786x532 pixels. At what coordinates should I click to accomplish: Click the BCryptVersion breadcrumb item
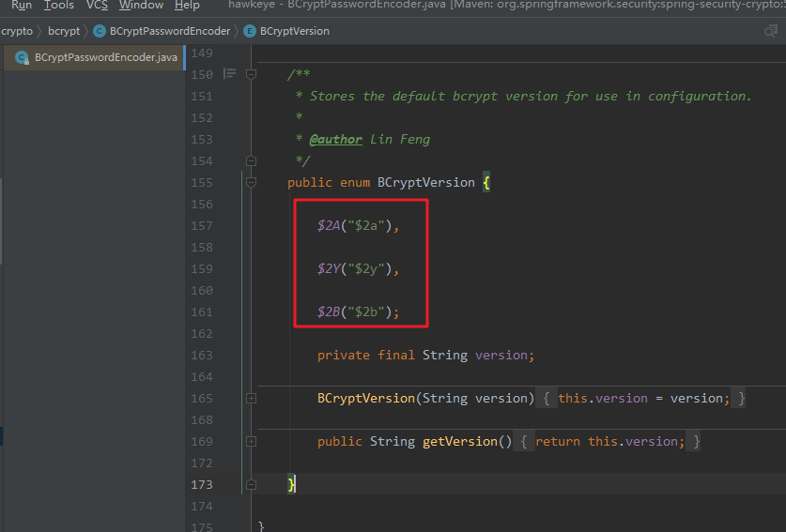pos(295,31)
